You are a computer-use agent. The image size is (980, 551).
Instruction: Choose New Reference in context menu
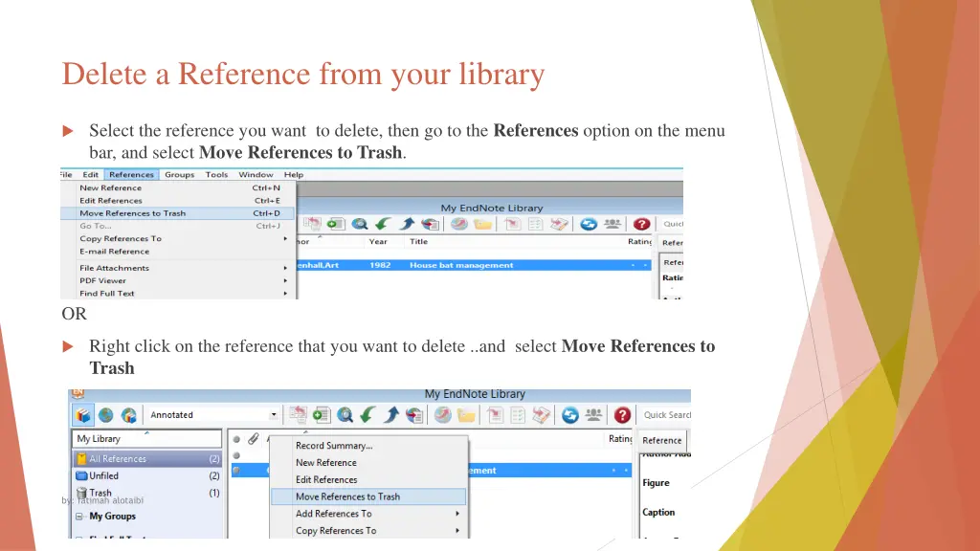[x=368, y=462]
